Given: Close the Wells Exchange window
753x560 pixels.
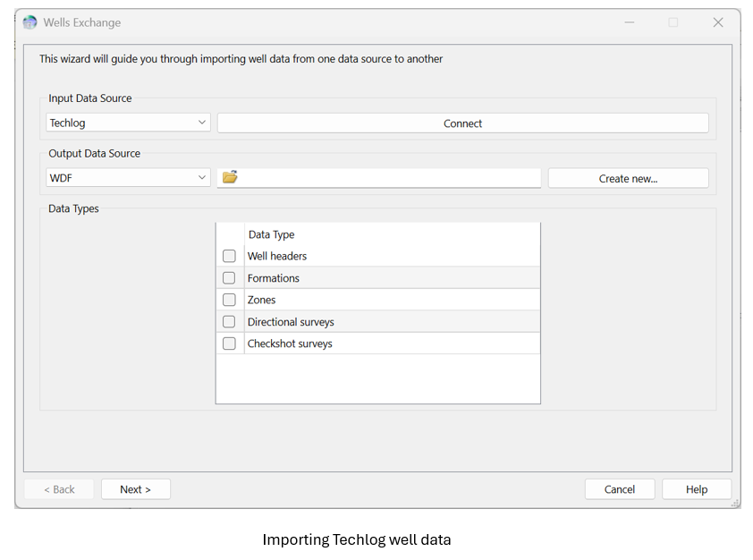Looking at the screenshot, I should (718, 22).
